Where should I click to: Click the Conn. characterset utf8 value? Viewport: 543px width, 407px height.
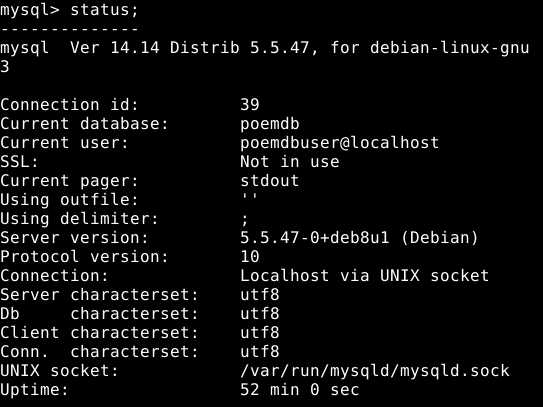coord(260,352)
